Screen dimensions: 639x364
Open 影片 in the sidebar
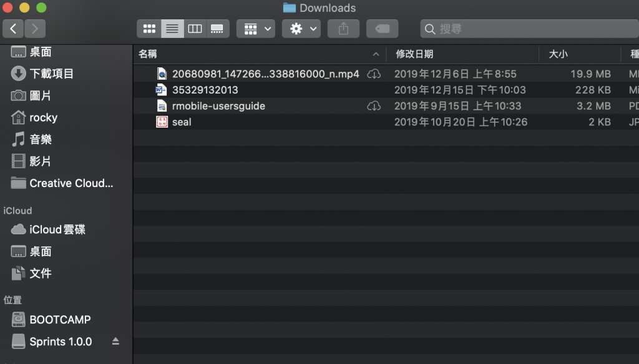pyautogui.click(x=41, y=161)
